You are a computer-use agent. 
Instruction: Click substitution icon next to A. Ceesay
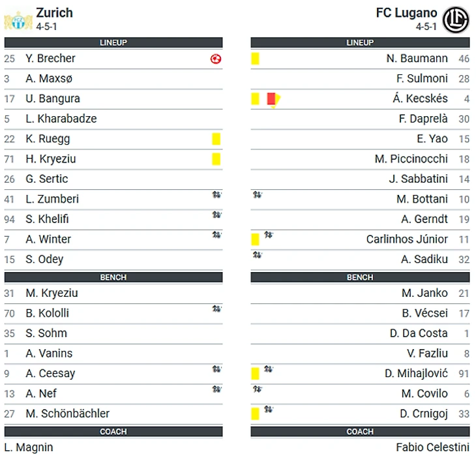(216, 369)
